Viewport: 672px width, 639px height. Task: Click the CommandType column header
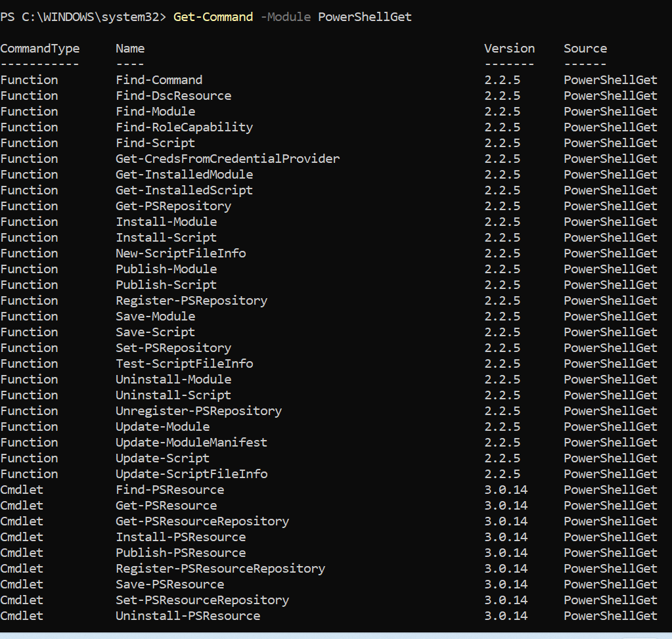(x=39, y=49)
